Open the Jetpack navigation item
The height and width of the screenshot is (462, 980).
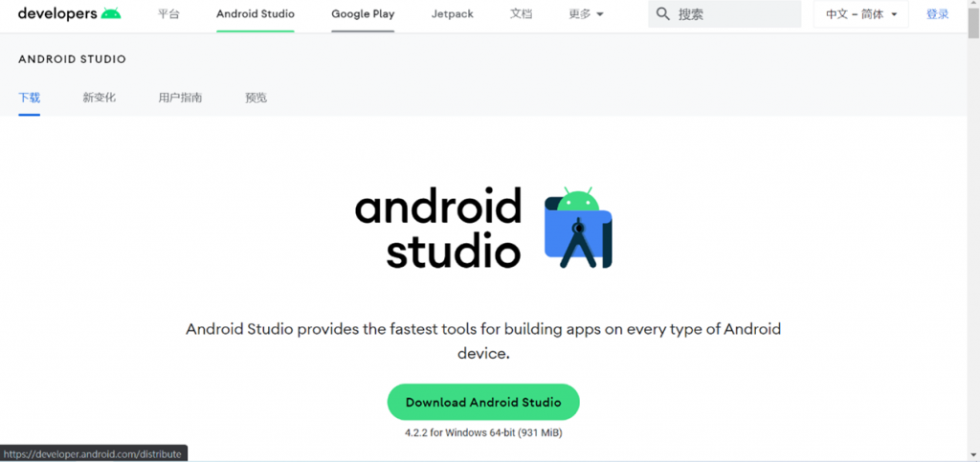452,13
